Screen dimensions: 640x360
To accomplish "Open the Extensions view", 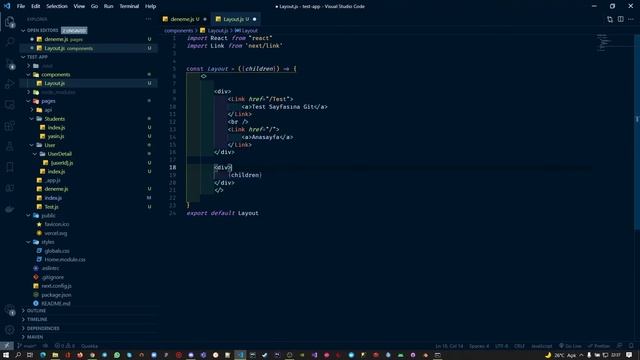I will point(10,126).
